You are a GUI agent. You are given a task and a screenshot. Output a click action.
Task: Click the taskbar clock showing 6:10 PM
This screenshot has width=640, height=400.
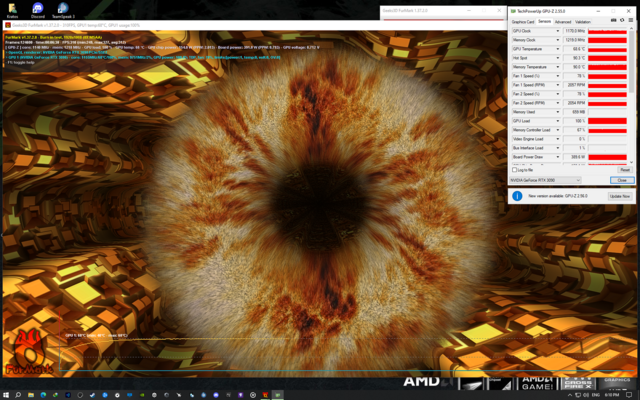point(612,395)
